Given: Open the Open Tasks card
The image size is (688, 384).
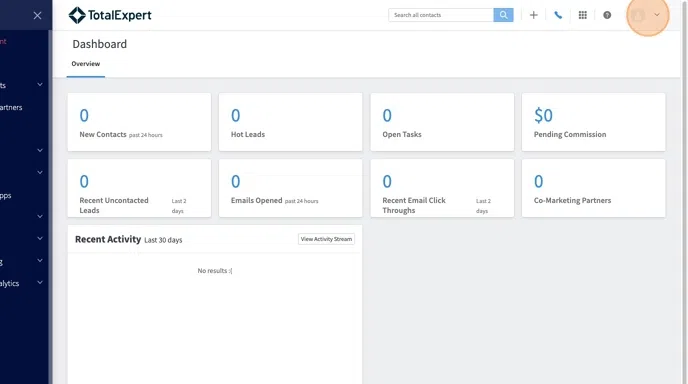Looking at the screenshot, I should [x=442, y=122].
